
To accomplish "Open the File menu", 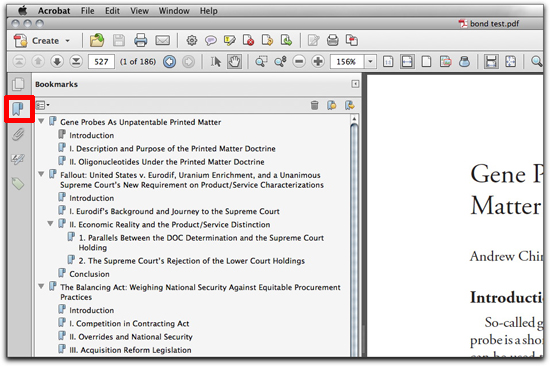I will [87, 11].
